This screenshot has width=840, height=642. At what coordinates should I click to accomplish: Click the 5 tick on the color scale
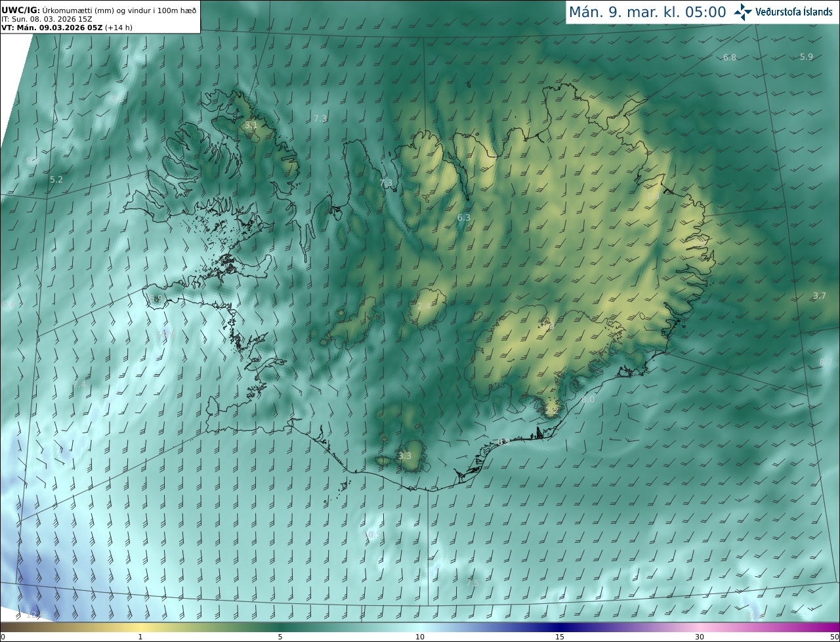point(280,637)
